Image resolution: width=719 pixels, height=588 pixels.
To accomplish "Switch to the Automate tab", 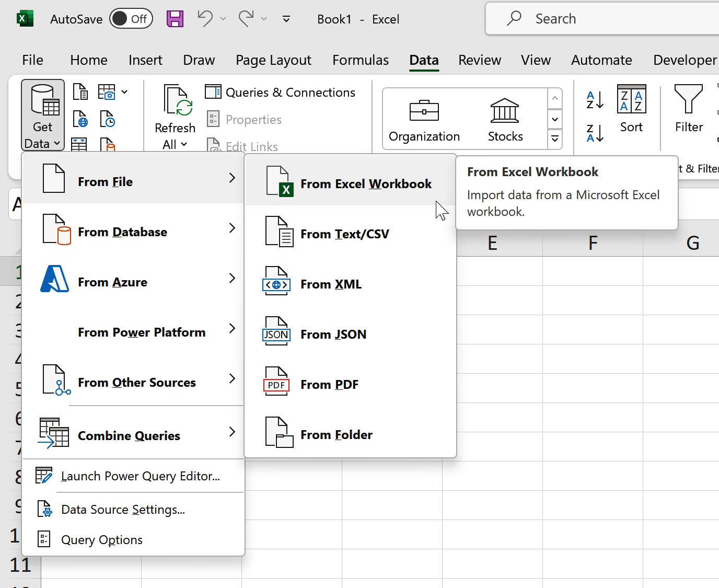I will 601,60.
